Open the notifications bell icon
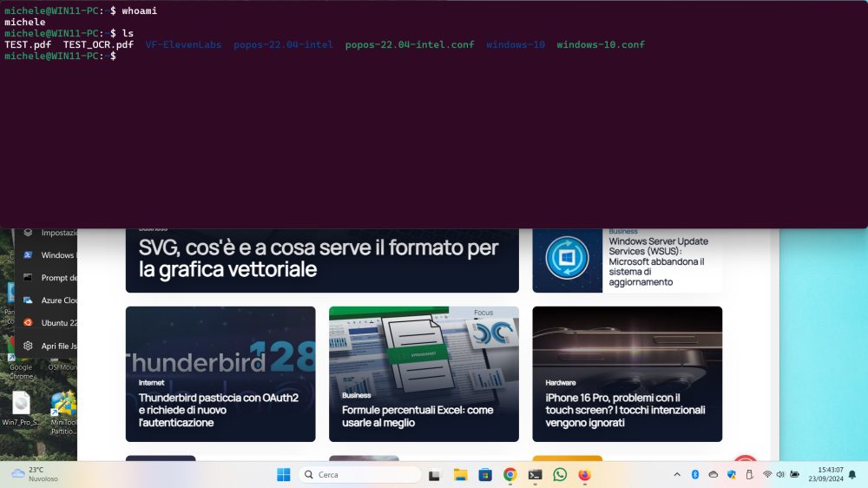 [x=852, y=475]
